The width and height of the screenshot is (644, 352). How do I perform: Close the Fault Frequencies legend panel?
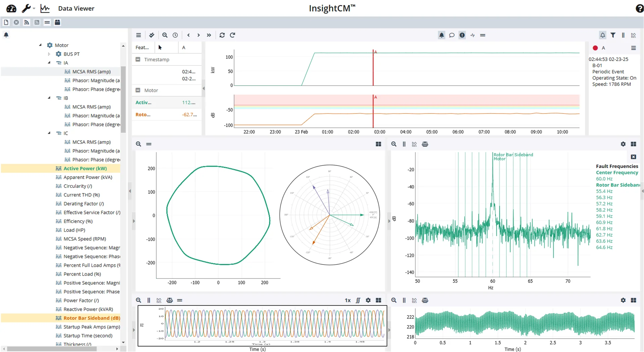pyautogui.click(x=633, y=157)
